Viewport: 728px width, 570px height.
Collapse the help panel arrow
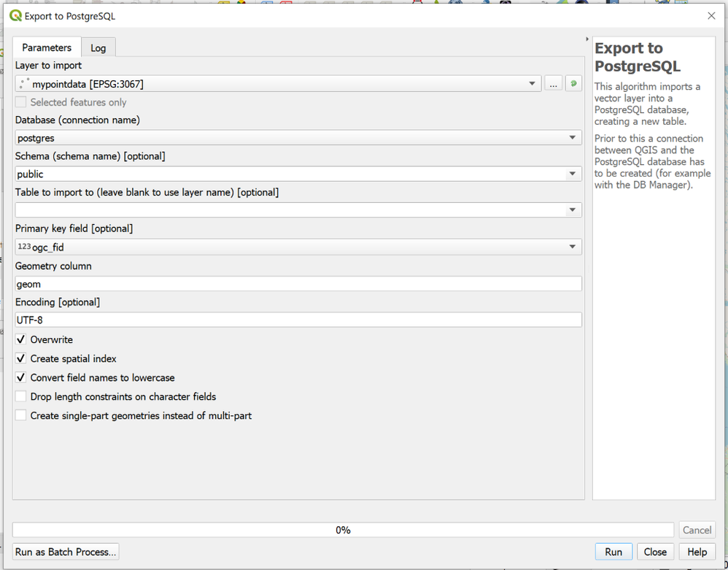[x=587, y=39]
